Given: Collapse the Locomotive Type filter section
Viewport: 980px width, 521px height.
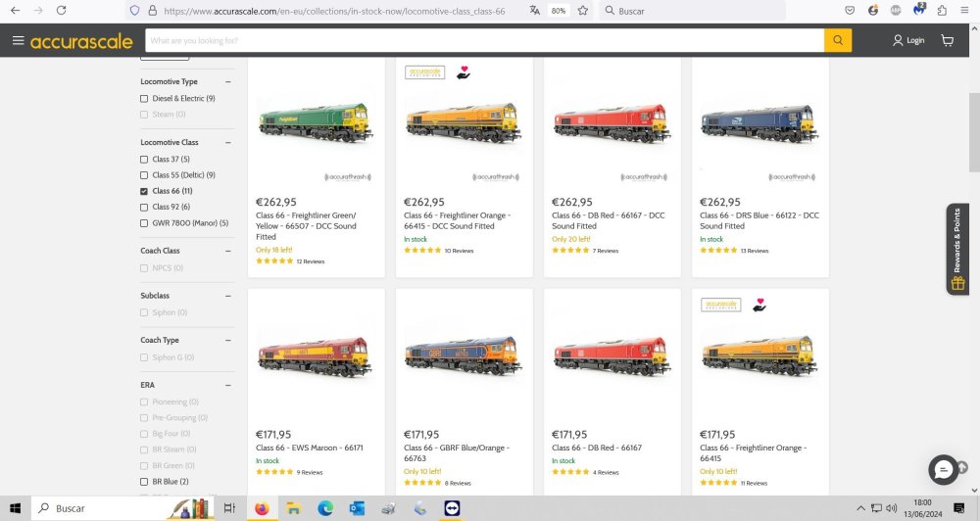Looking at the screenshot, I should click(x=228, y=82).
